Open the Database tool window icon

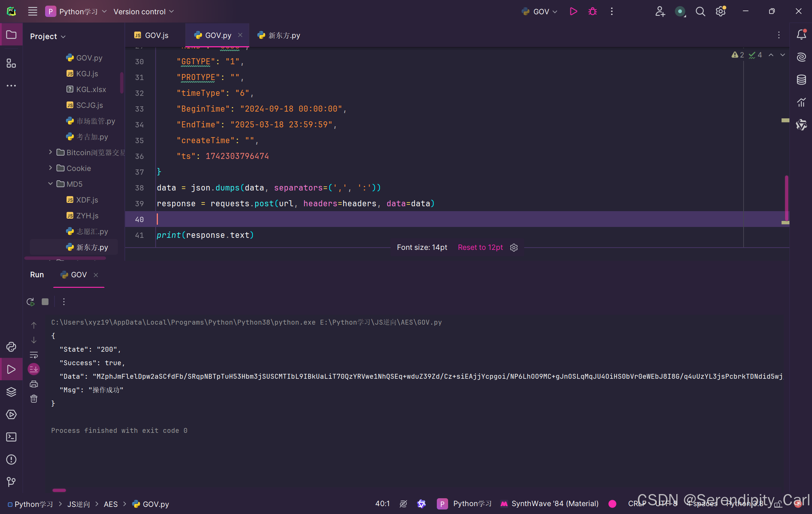click(801, 80)
